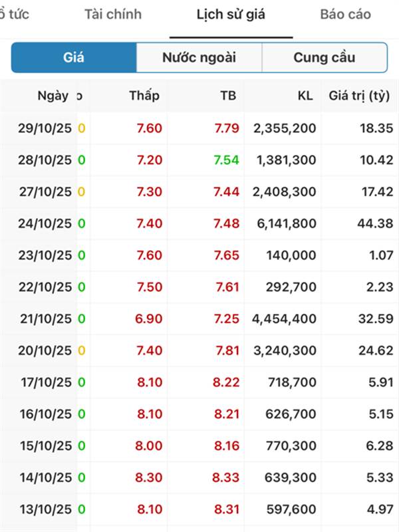399x532 pixels.
Task: Click the 24/10/25 volume 6,141,800
Action: coord(285,223)
